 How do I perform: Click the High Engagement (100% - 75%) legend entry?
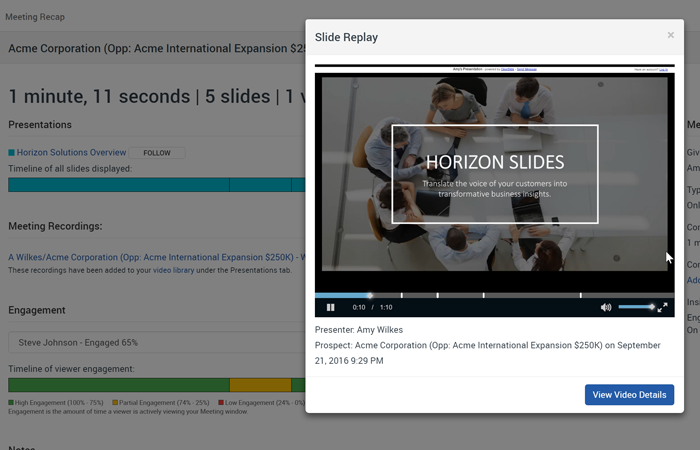click(56, 402)
